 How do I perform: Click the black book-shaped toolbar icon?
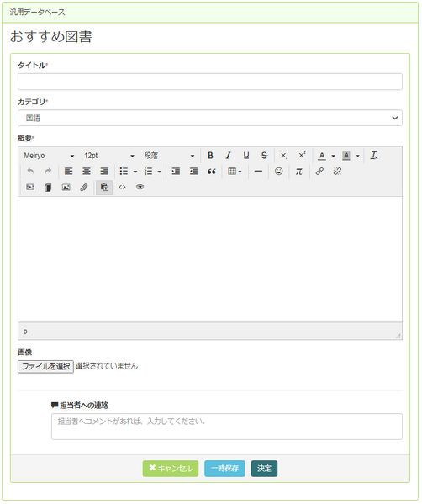[x=48, y=187]
